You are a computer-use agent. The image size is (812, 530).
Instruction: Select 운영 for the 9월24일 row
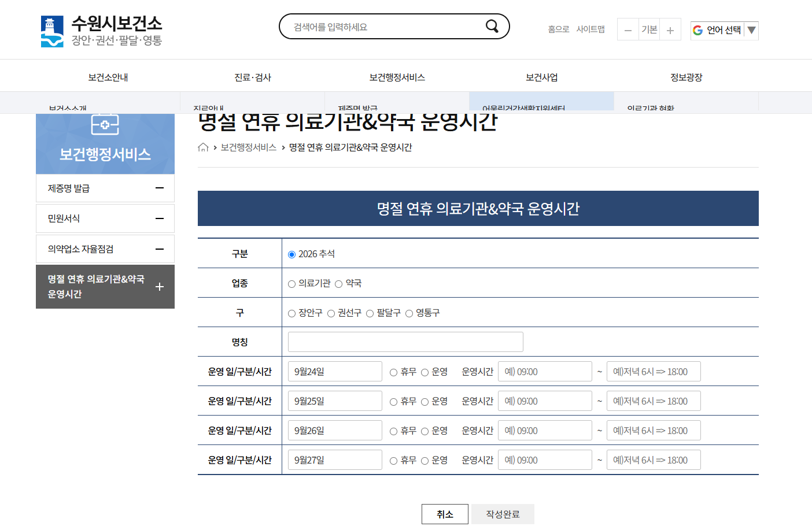(x=425, y=372)
